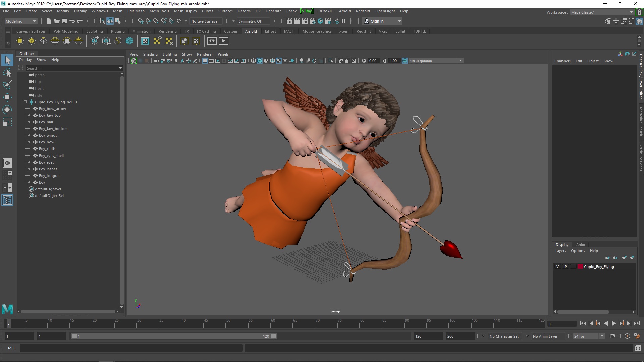Go to start of playback range
Viewport: 644px width, 362px height.
[583, 323]
